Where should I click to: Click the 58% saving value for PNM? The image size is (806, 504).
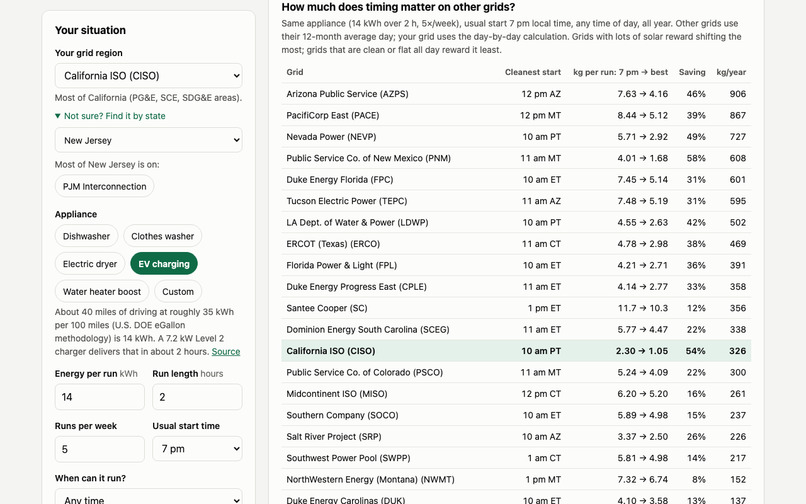(x=696, y=158)
